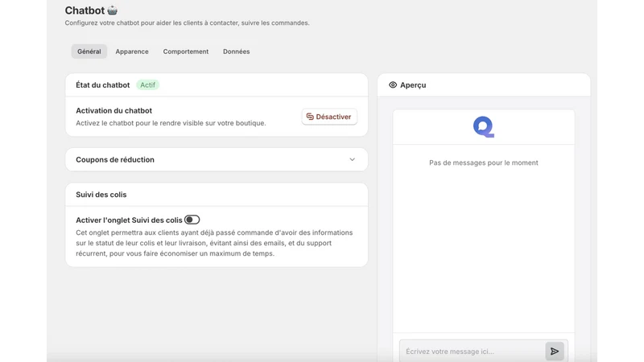644x362 pixels.
Task: Click the Coupons de réduction chevron
Action: (352, 159)
